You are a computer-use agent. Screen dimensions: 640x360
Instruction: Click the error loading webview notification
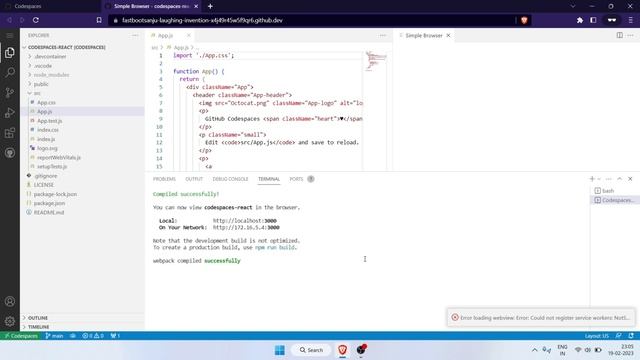click(541, 318)
